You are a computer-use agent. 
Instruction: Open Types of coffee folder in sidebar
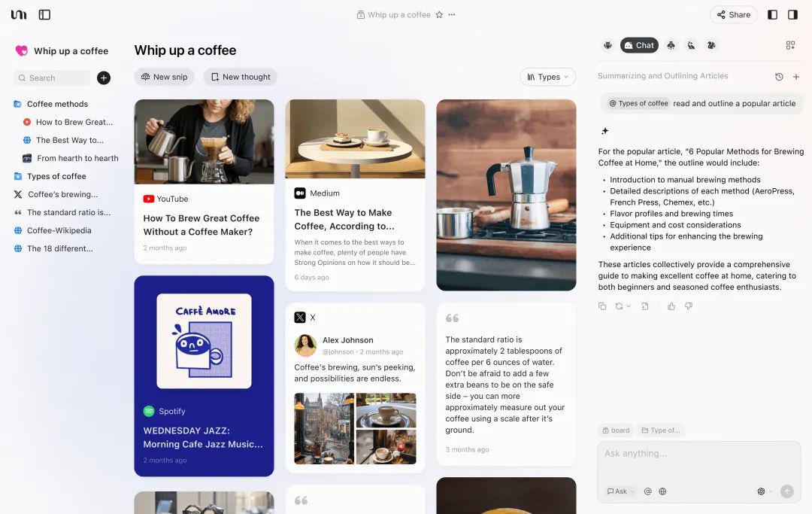56,176
